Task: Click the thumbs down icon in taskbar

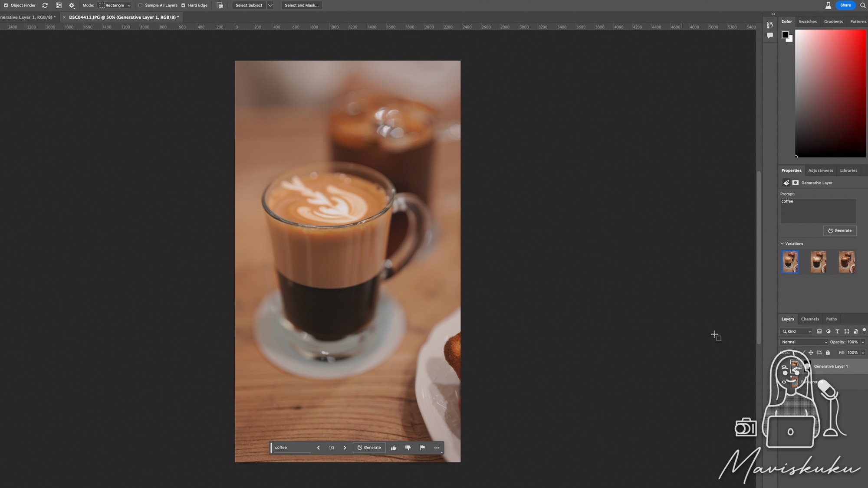Action: click(x=408, y=448)
